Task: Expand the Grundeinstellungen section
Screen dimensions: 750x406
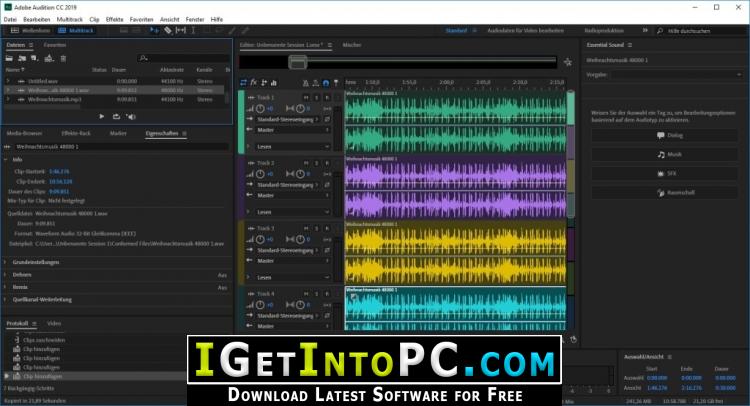Action: point(6,262)
